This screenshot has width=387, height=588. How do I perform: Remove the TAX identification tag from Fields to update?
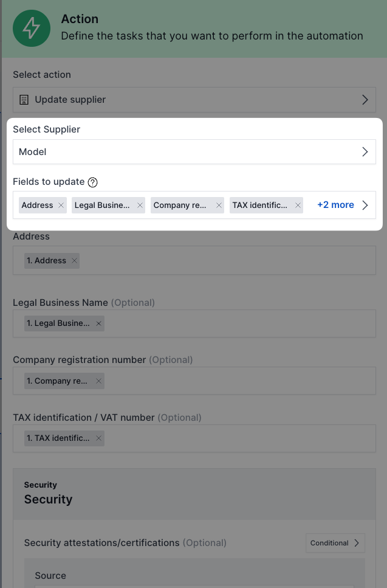298,206
